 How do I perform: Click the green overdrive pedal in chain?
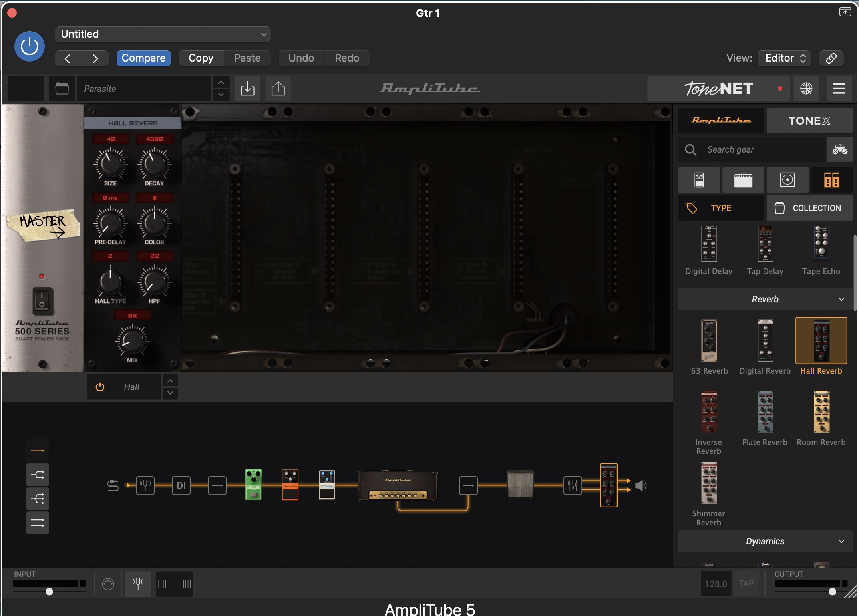click(253, 485)
